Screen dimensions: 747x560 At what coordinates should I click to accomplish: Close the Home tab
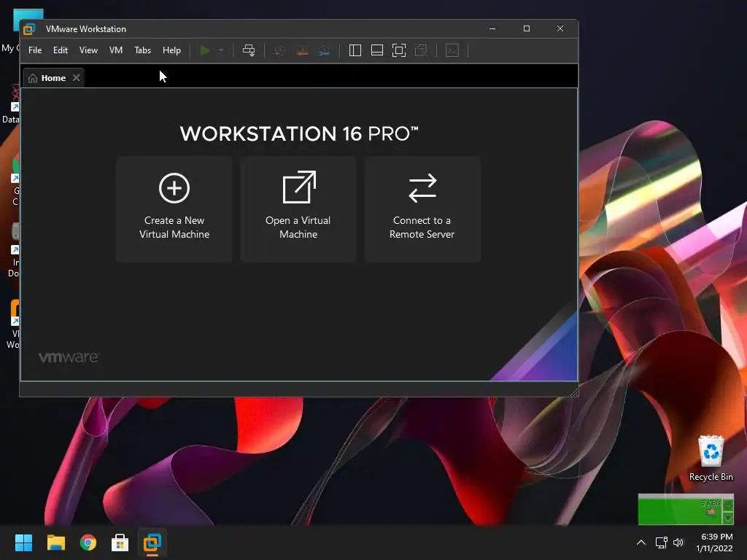(x=76, y=77)
